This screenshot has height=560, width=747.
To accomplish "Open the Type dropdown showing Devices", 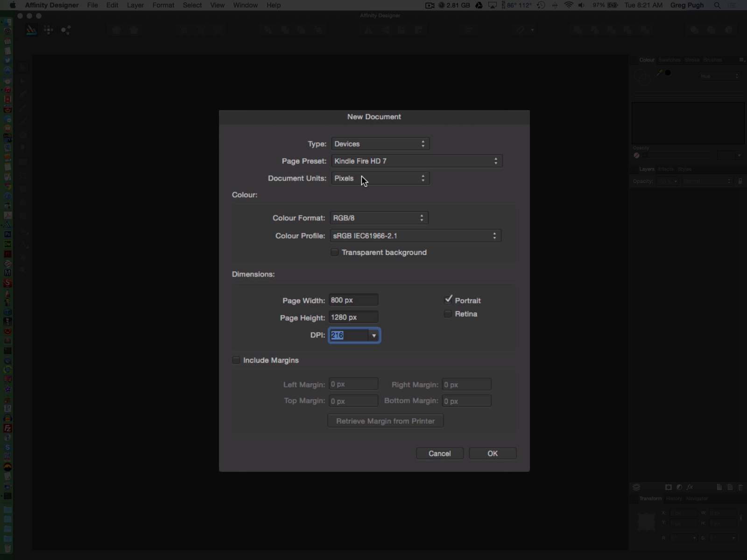I will (381, 144).
